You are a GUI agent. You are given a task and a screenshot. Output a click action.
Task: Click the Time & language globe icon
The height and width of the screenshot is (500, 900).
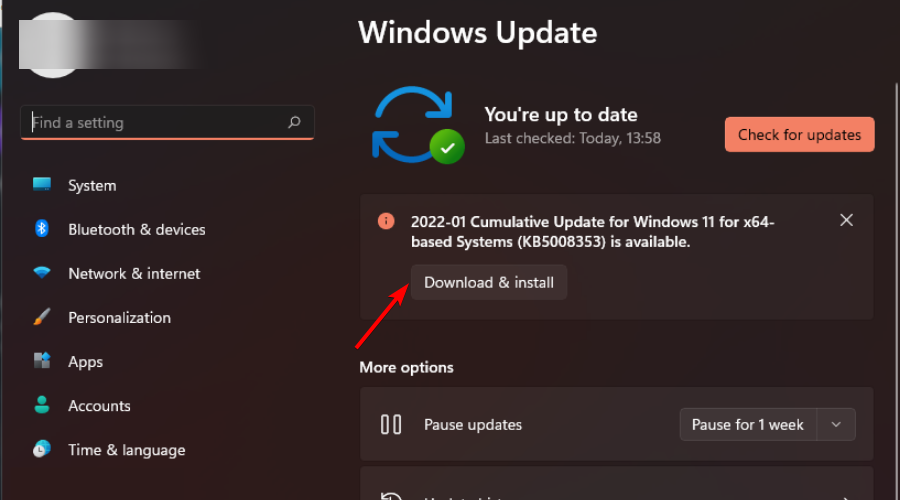click(x=42, y=449)
